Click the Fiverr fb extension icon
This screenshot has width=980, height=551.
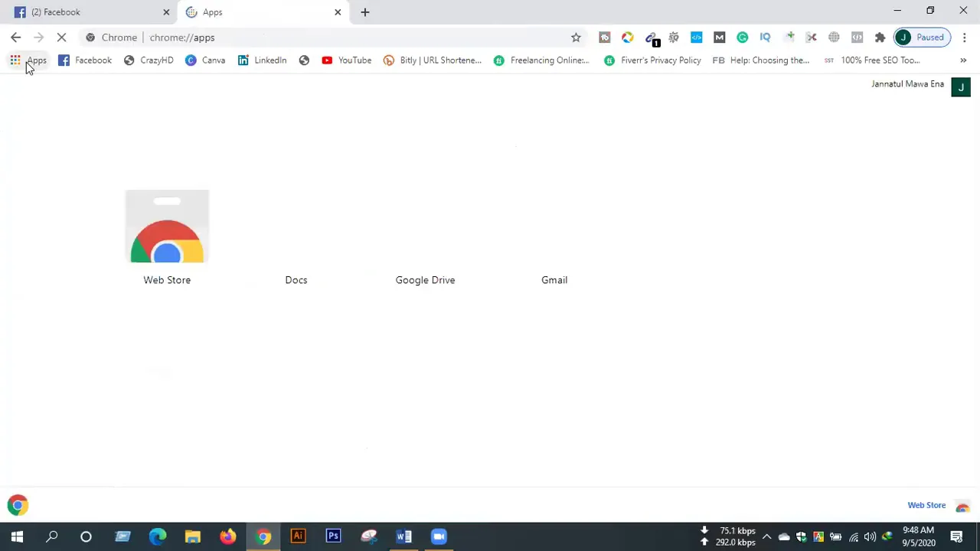pos(605,37)
